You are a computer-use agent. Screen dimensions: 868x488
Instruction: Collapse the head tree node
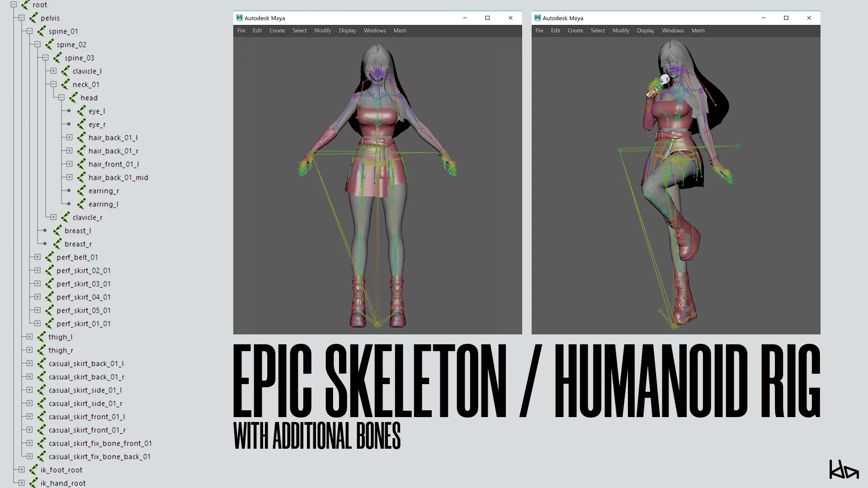coord(62,98)
